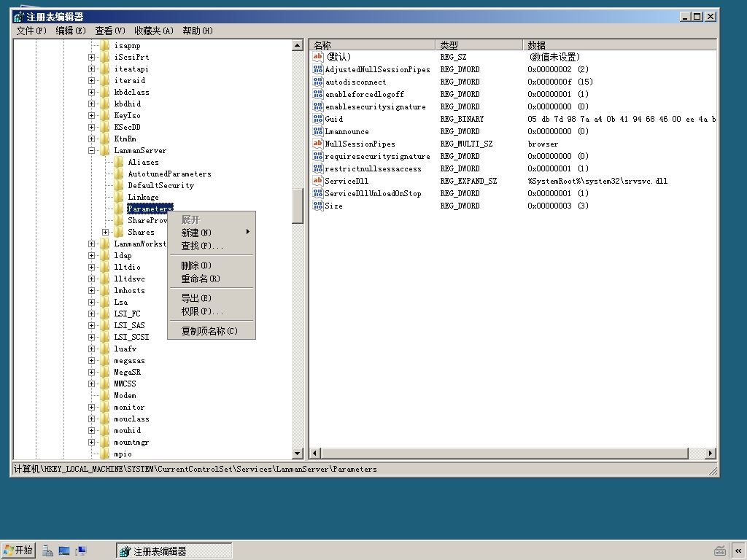Click the string icon beside (默认) value

click(x=318, y=57)
